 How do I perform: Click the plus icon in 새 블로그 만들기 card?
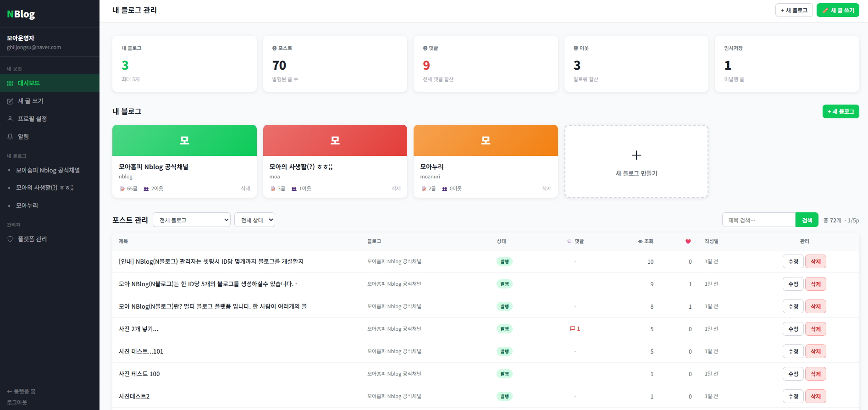pos(636,155)
